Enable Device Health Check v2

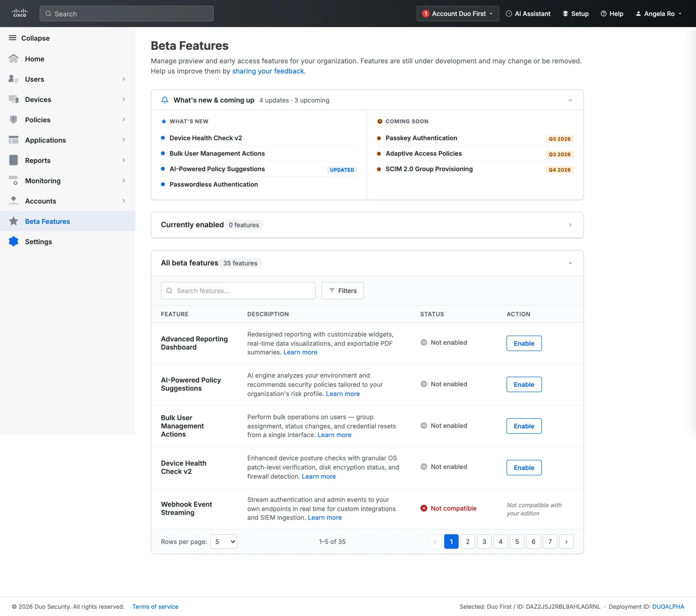click(524, 468)
